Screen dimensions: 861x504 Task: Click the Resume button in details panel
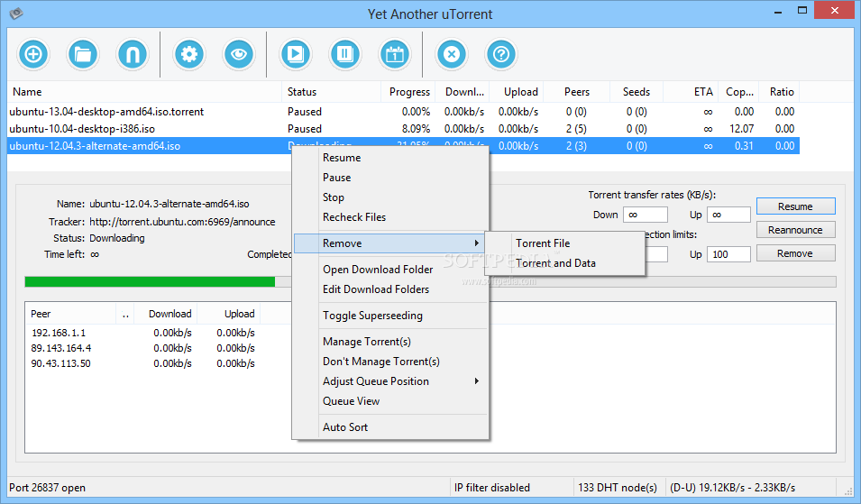pos(796,206)
